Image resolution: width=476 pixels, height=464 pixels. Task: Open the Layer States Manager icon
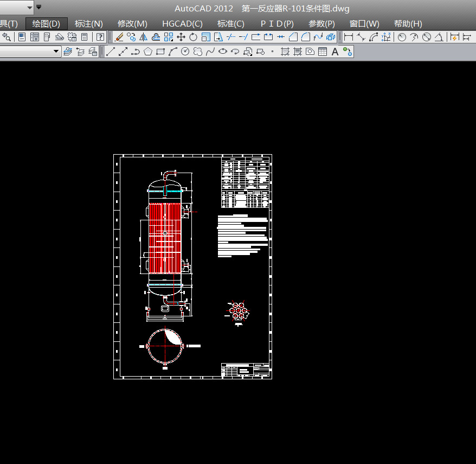[x=93, y=52]
